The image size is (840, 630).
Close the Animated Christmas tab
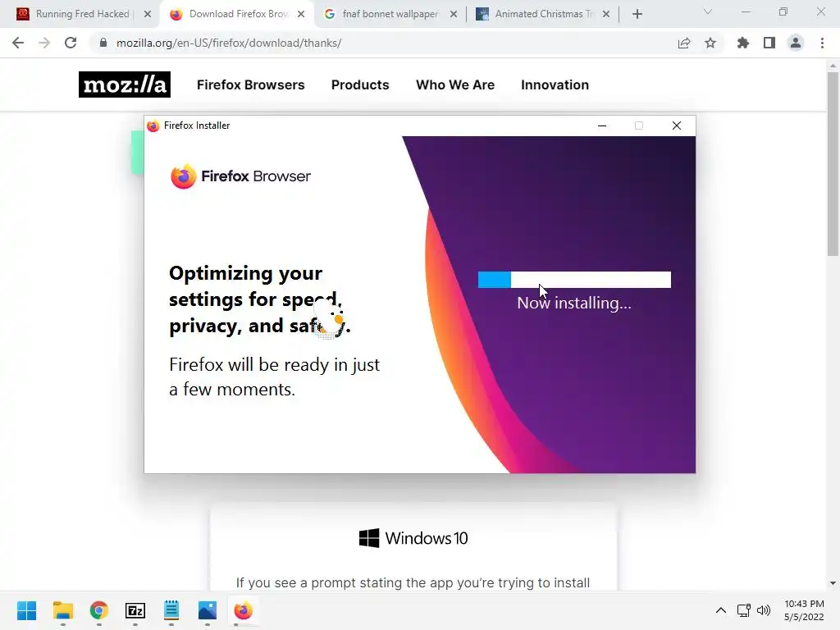(x=606, y=14)
